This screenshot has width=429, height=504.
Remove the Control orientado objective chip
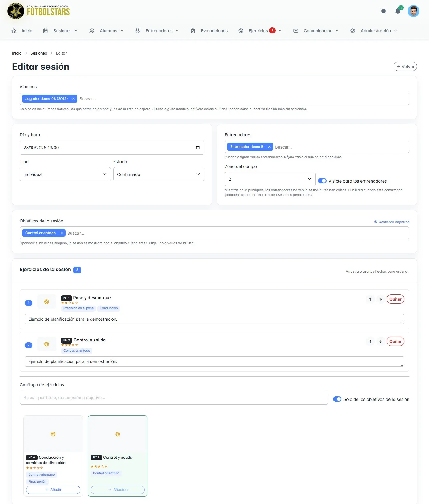[62, 233]
